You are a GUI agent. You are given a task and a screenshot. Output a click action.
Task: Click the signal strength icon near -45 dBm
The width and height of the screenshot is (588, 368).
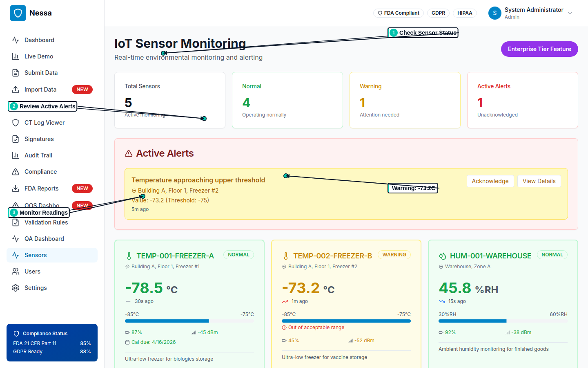[x=194, y=332]
